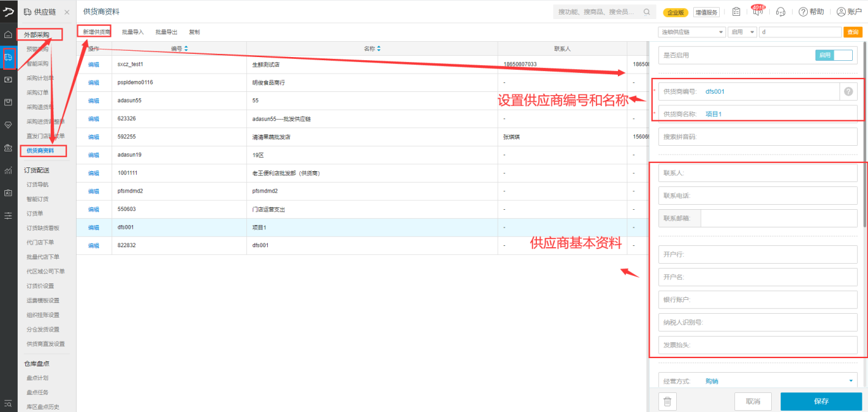Select the 清清果蔬批发店 name cell
The height and width of the screenshot is (412, 868).
(374, 137)
